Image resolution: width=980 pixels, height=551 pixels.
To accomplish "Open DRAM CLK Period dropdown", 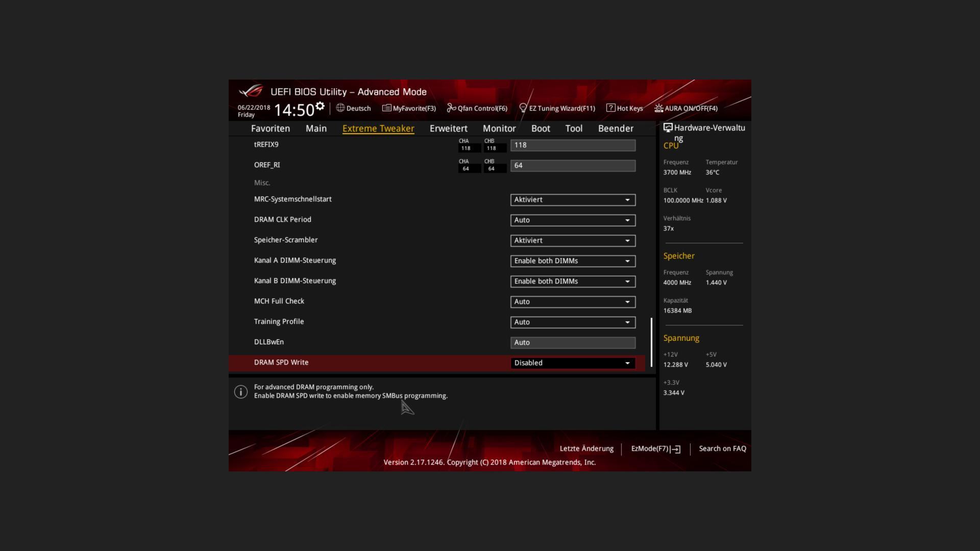I will click(573, 220).
